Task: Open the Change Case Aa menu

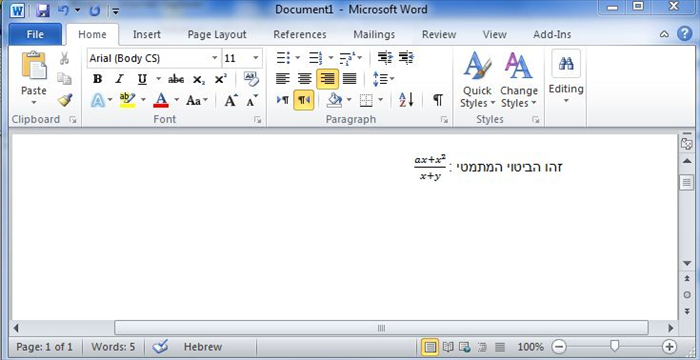Action: (197, 100)
